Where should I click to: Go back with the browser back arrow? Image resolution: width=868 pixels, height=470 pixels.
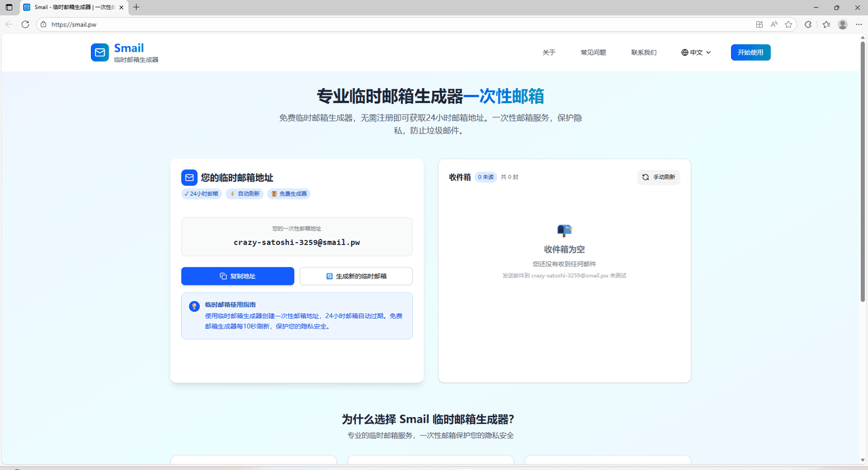pos(9,24)
